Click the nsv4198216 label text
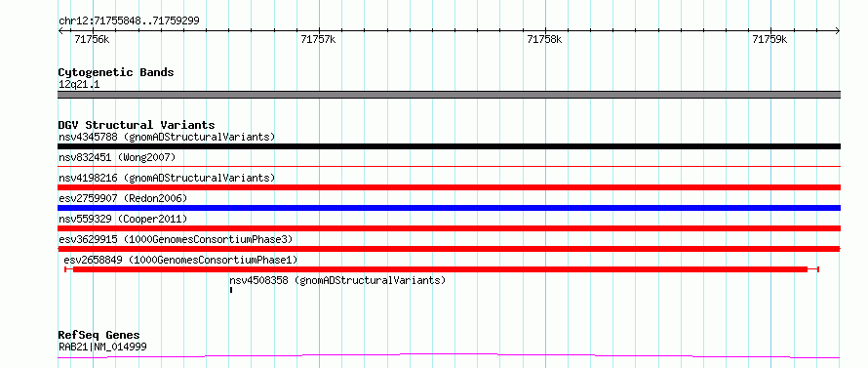This screenshot has height=368, width=868. [x=167, y=178]
